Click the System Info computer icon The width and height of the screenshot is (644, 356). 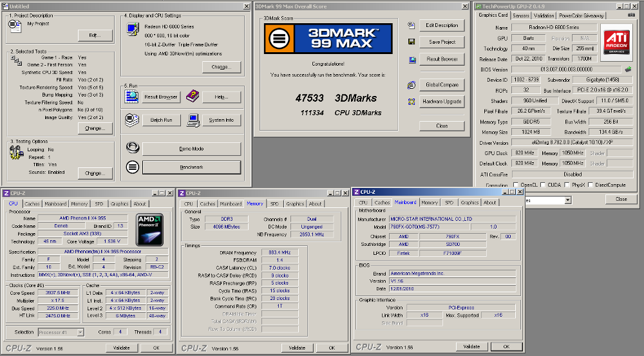pos(193,120)
